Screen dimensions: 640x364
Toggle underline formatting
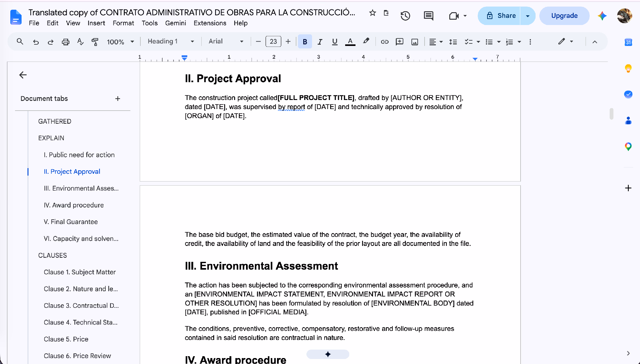coord(335,42)
